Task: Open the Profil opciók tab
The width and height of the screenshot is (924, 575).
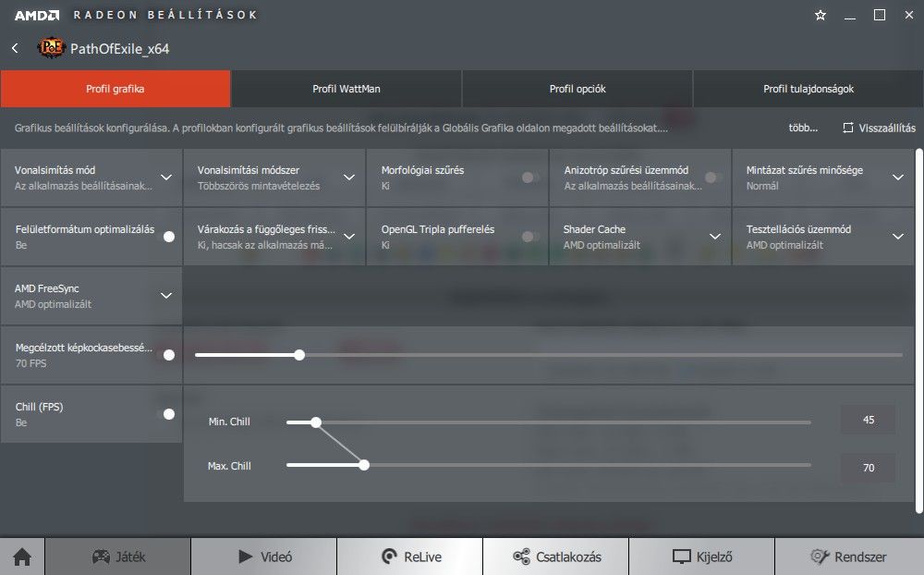Action: click(x=577, y=89)
